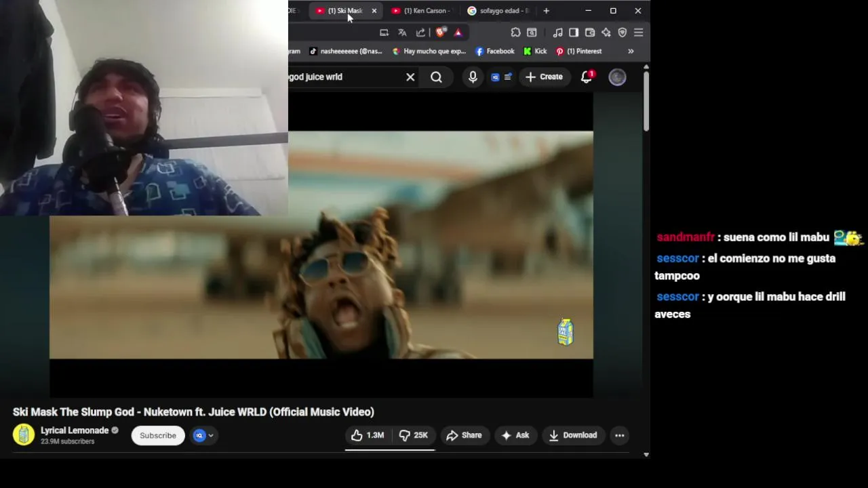The image size is (868, 488).
Task: Open Lyrical Lemonade channel avatar
Action: tap(24, 435)
